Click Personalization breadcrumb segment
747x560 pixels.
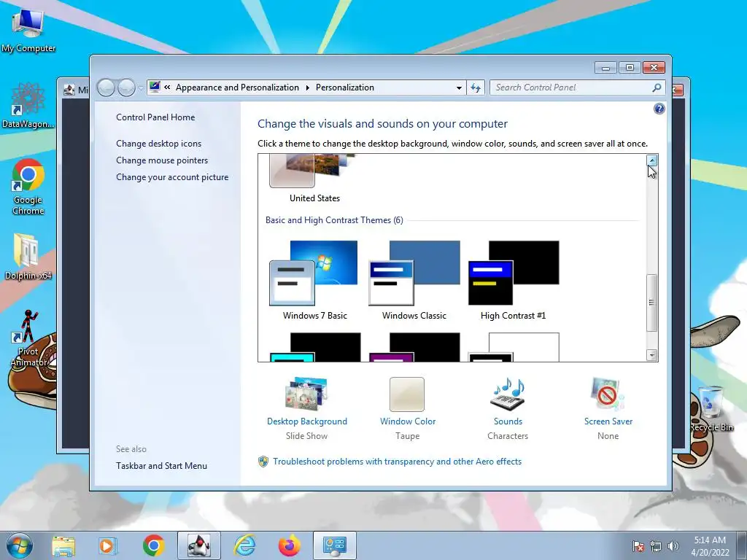(x=345, y=87)
